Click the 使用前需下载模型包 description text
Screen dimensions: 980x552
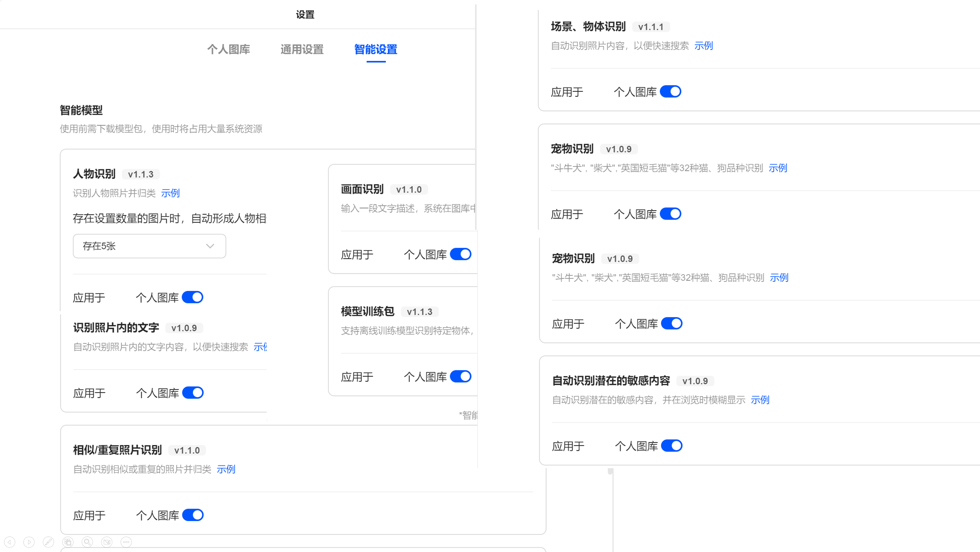pyautogui.click(x=161, y=129)
